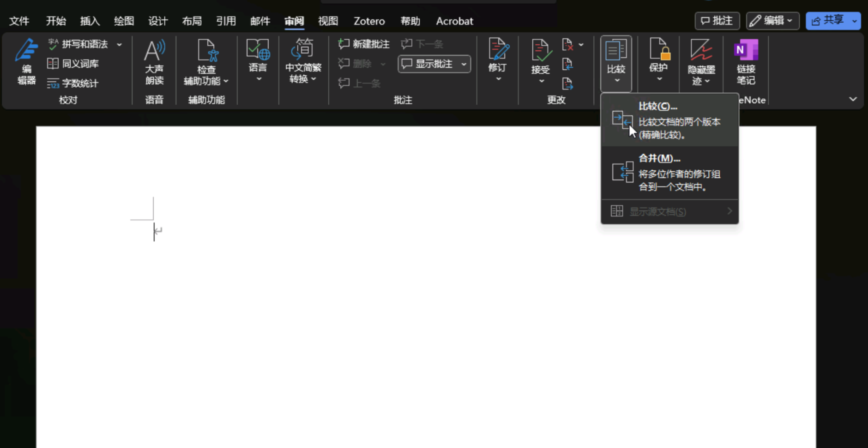Viewport: 868px width, 448px height.
Task: Open 显示源文档(S) submenu
Action: tap(669, 211)
